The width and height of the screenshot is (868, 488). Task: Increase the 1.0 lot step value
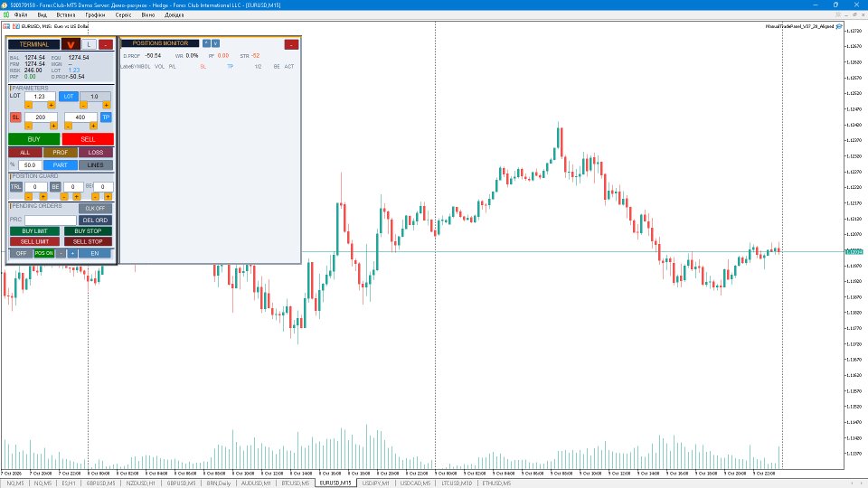(x=107, y=105)
